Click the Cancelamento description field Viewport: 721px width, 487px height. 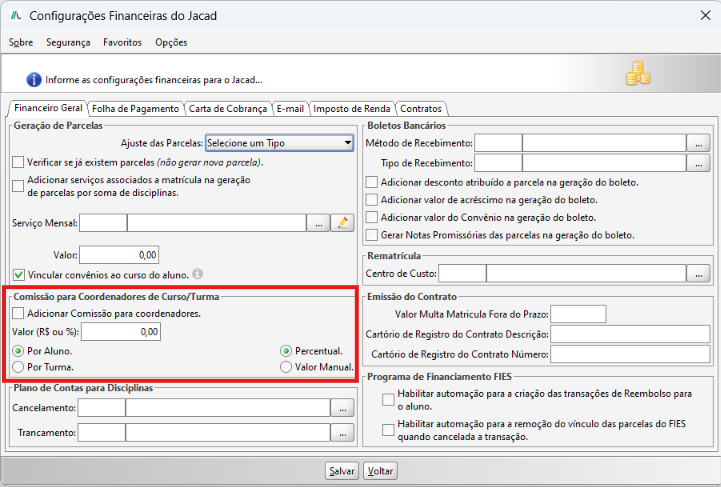pos(228,408)
